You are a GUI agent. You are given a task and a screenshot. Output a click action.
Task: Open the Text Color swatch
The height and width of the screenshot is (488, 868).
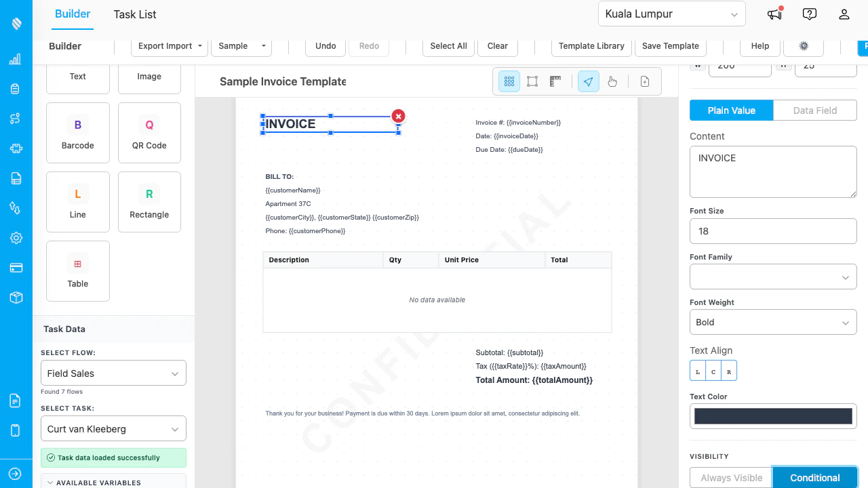(x=773, y=415)
